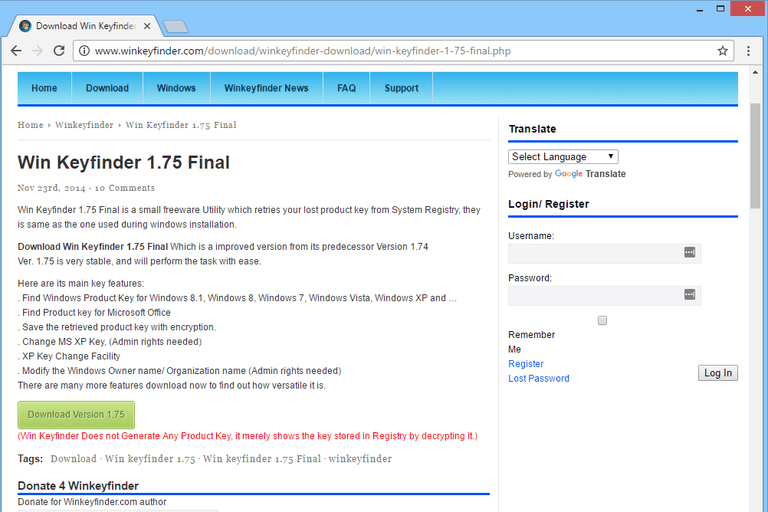Go back using browser back arrow
The image size is (768, 512).
click(16, 51)
